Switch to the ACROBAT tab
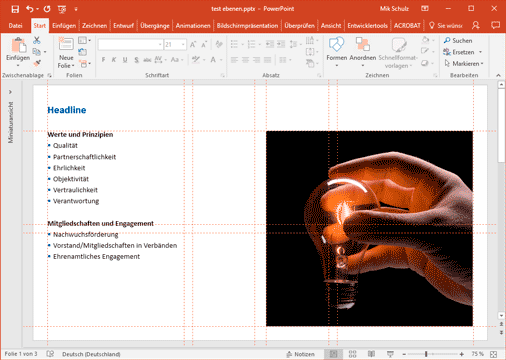The width and height of the screenshot is (506, 360). tap(407, 26)
